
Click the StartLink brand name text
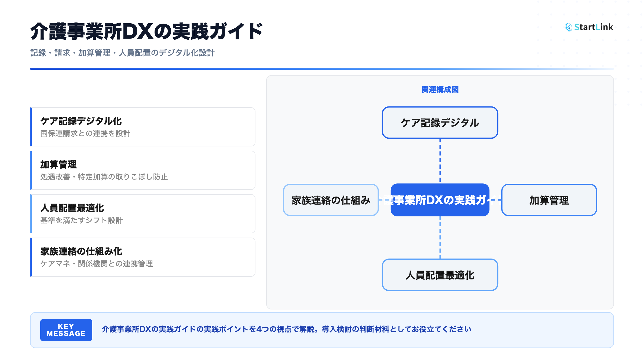594,27
